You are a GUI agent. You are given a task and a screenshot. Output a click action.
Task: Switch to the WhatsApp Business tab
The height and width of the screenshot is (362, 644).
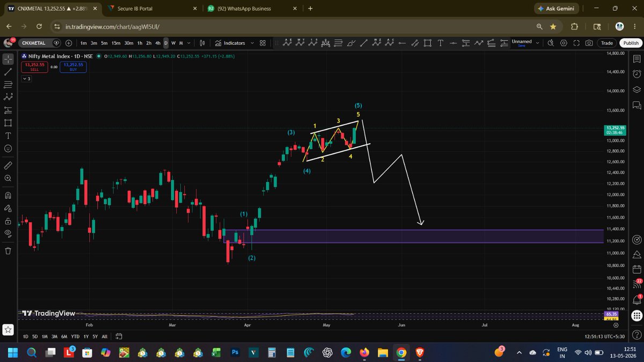(x=252, y=9)
